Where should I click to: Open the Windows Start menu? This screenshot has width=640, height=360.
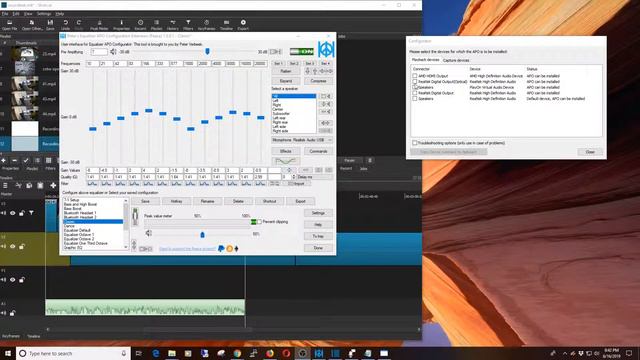tap(8, 353)
